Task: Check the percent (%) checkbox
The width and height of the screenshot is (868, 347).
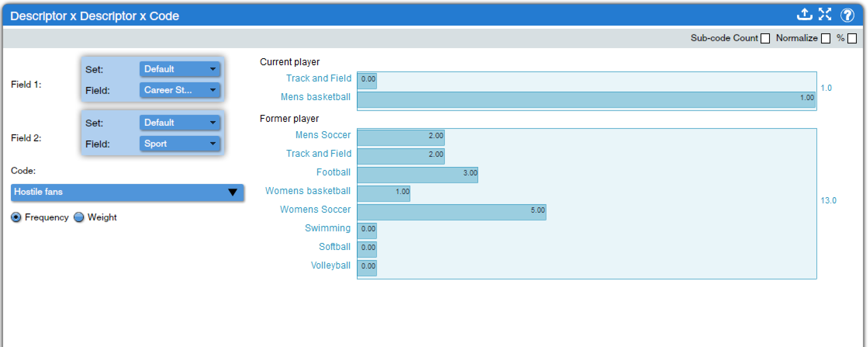Action: 852,38
